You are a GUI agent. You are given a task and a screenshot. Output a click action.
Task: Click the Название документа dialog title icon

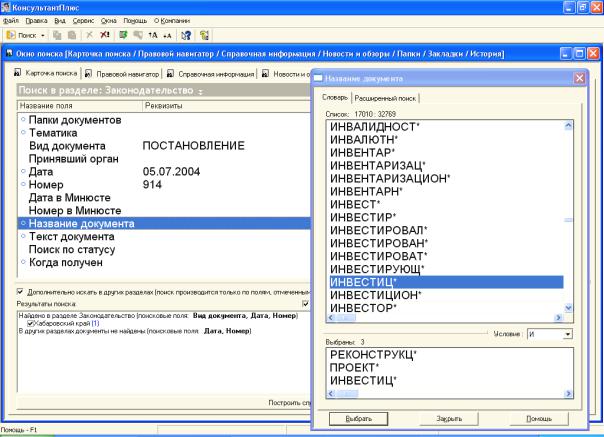[318, 78]
